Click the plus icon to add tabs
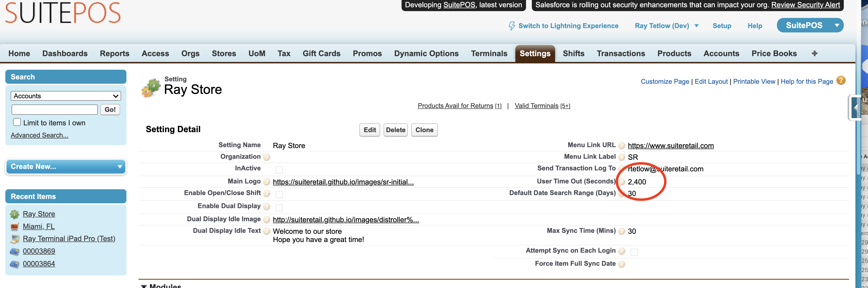 [814, 53]
